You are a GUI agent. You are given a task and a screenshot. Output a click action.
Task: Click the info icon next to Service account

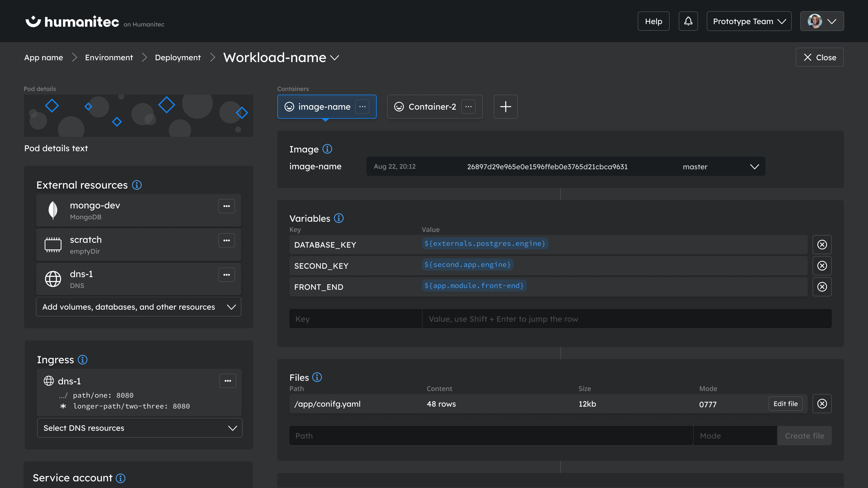[120, 478]
